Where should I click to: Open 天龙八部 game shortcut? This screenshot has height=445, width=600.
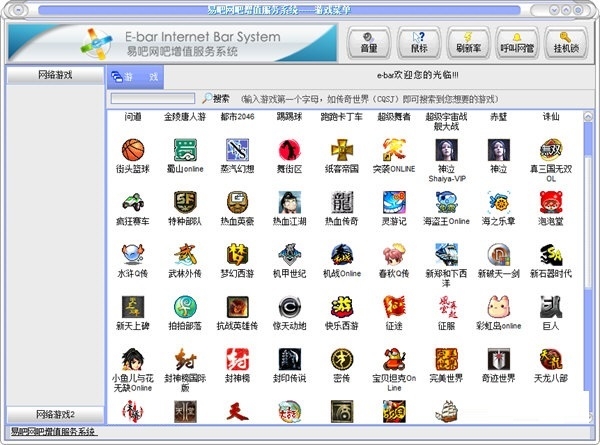[x=550, y=360]
